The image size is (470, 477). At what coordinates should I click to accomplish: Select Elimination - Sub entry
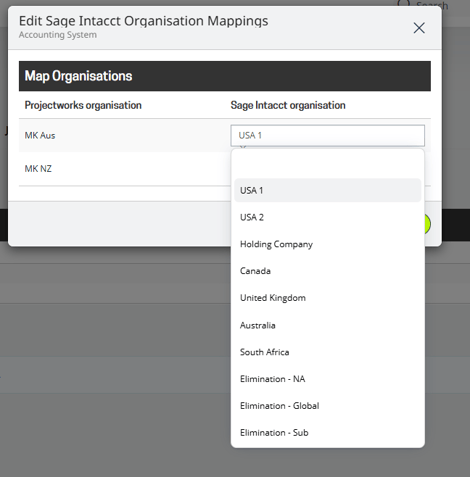point(327,433)
